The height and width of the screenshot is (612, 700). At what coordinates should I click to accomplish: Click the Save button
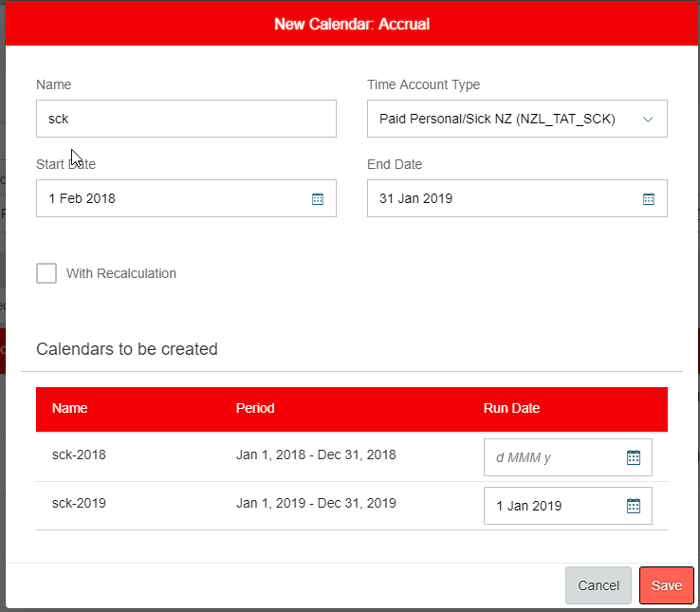click(x=667, y=585)
